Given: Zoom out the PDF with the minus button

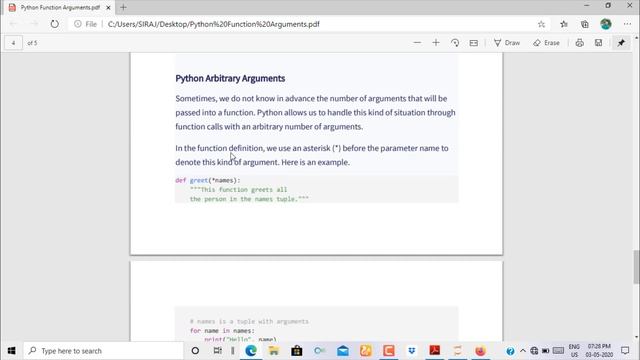Looking at the screenshot, I should 417,43.
